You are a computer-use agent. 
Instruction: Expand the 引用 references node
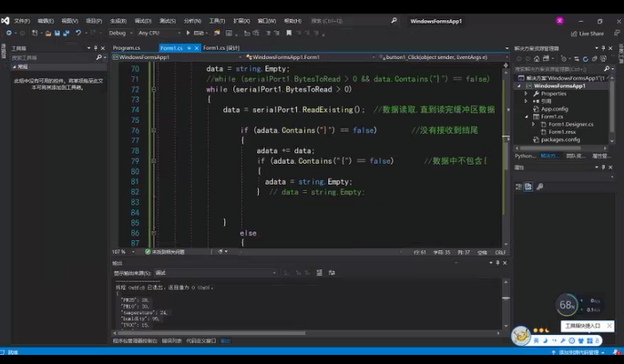coord(527,101)
